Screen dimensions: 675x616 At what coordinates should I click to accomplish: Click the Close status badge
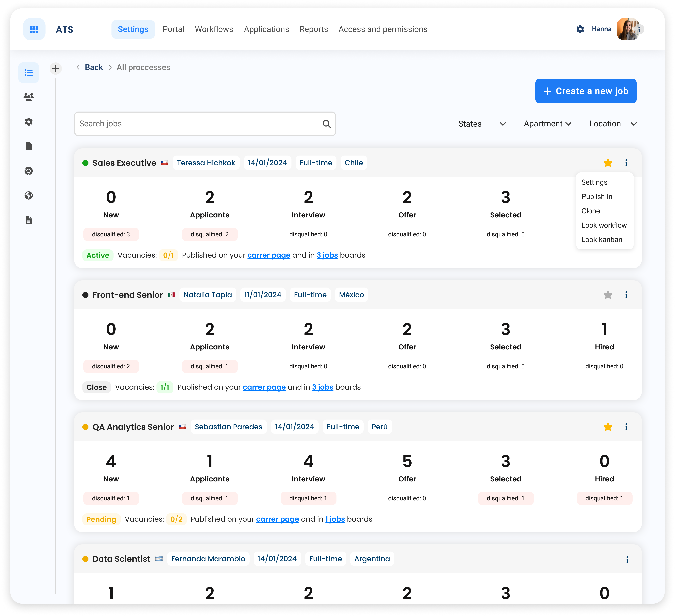pyautogui.click(x=96, y=387)
